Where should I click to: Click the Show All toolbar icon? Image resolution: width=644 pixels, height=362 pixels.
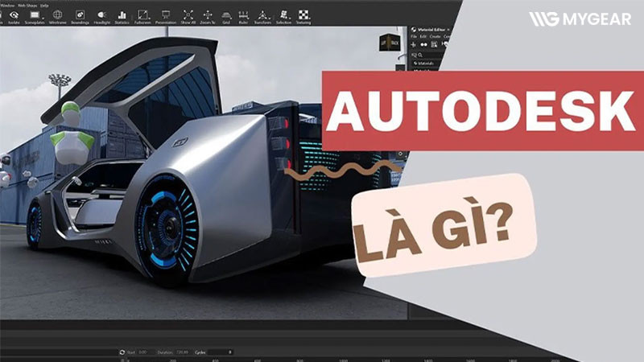188,15
